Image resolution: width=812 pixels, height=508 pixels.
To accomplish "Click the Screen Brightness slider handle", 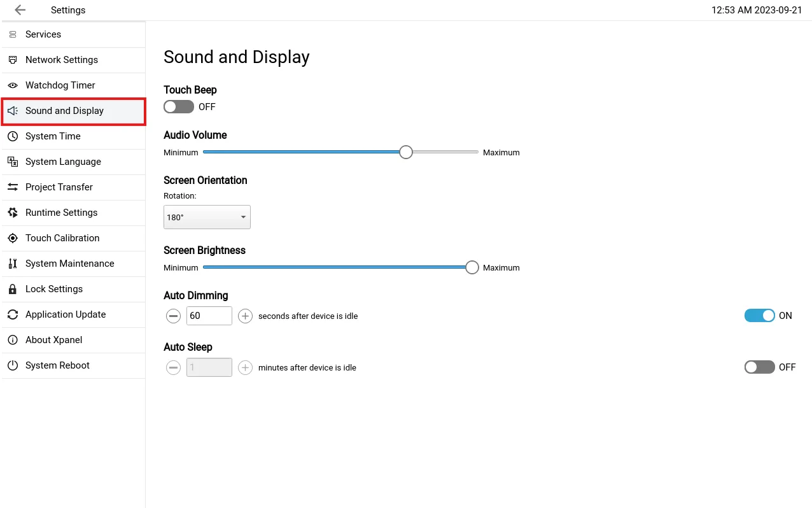I will click(472, 267).
